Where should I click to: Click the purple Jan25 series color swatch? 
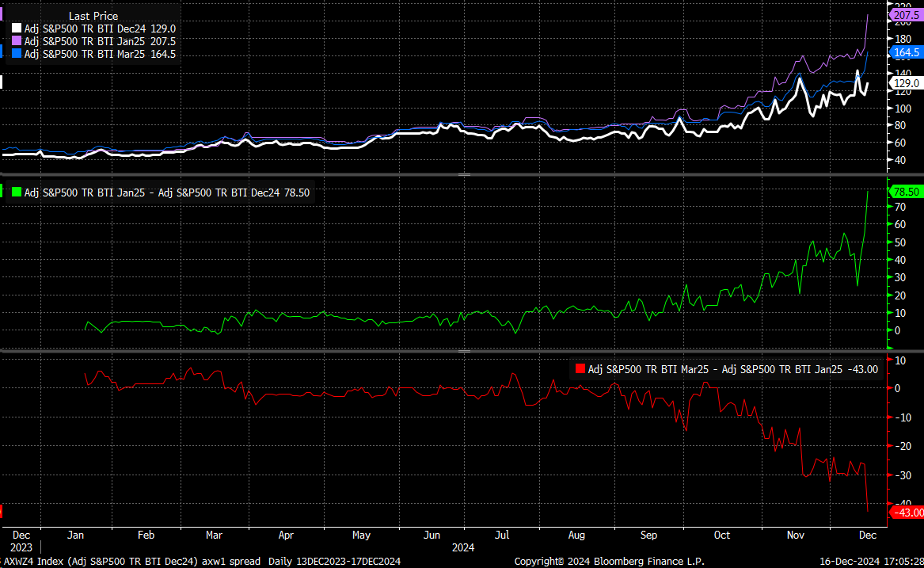click(x=17, y=41)
